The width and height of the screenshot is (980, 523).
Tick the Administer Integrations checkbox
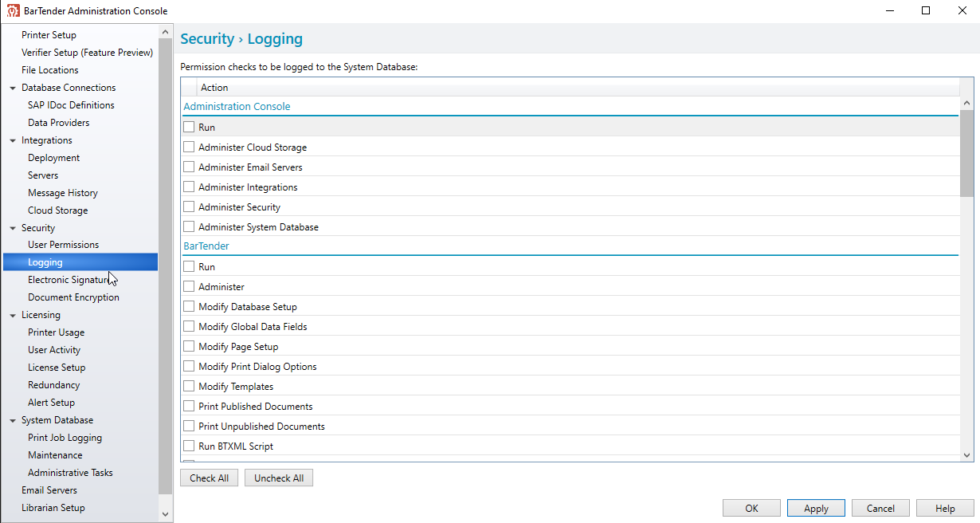[x=189, y=187]
